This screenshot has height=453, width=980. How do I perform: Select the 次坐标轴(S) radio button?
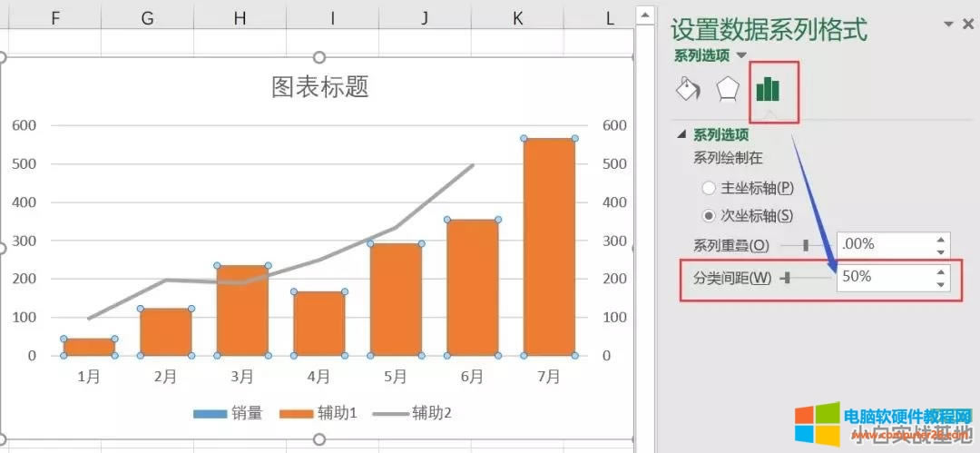[708, 216]
